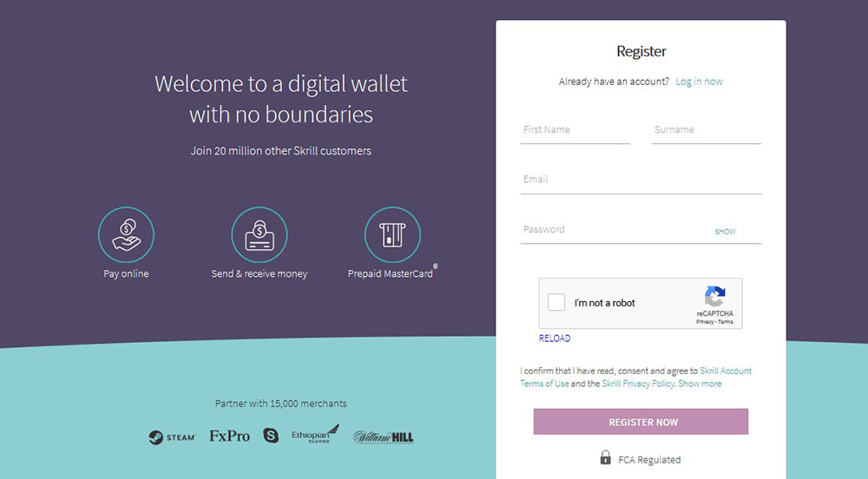Screen dimensions: 868x479
Task: Click the FxPro partner logo
Action: (229, 436)
